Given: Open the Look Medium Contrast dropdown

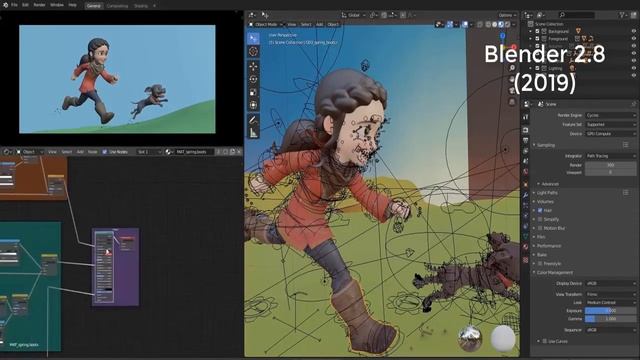Looking at the screenshot, I should point(611,302).
